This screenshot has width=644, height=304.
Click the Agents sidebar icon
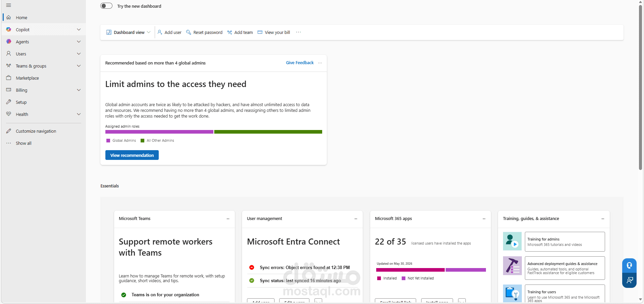pyautogui.click(x=9, y=42)
